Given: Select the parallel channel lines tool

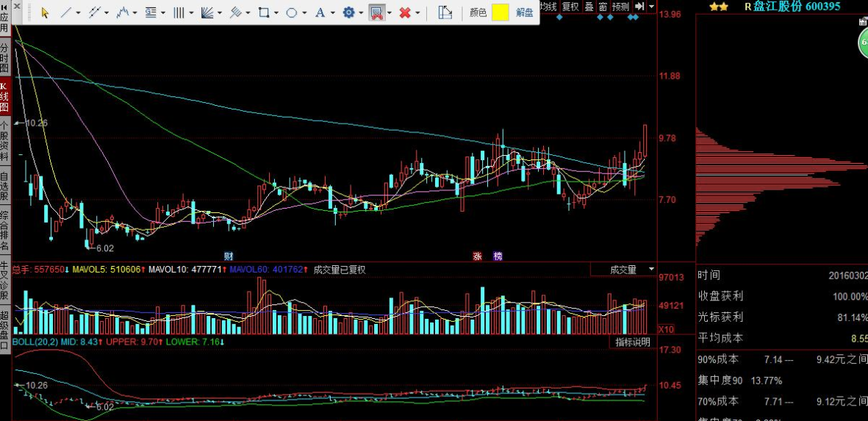Looking at the screenshot, I should click(x=94, y=12).
